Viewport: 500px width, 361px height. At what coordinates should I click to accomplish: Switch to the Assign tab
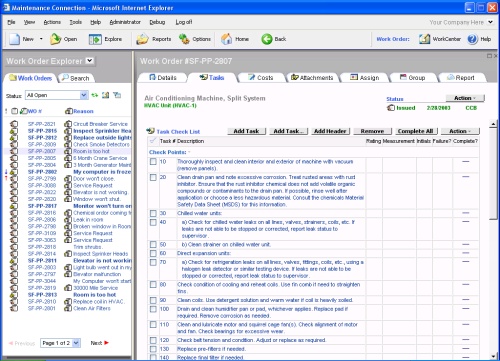(365, 78)
